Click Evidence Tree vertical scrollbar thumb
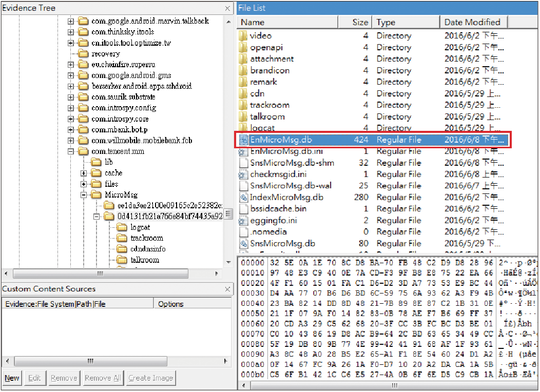Image resolution: width=540 pixels, height=392 pixels. coord(229,213)
